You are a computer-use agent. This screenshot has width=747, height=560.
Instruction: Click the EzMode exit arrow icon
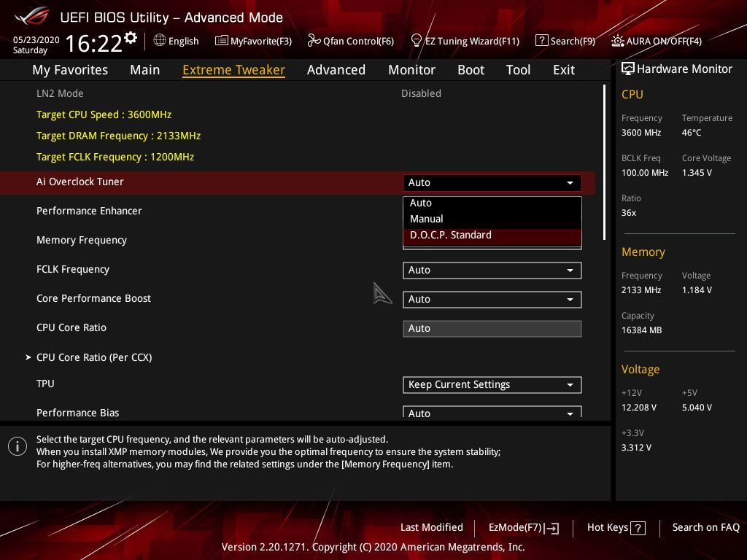(x=551, y=528)
